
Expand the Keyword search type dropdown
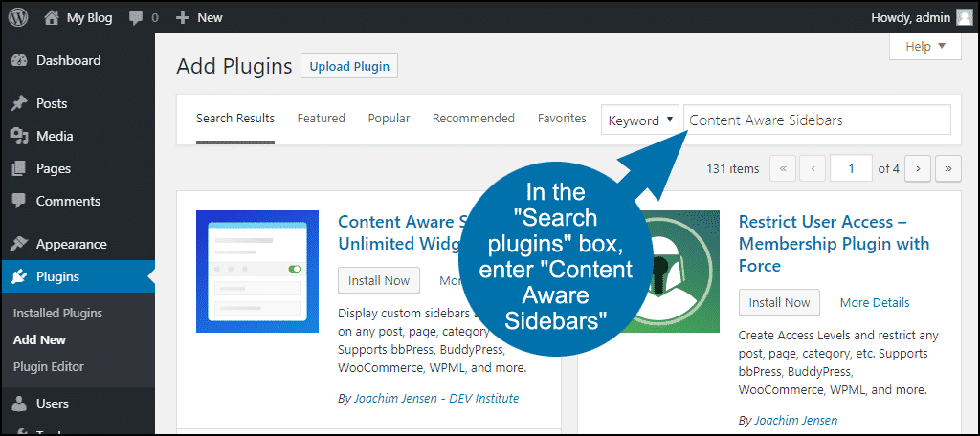pyautogui.click(x=640, y=120)
